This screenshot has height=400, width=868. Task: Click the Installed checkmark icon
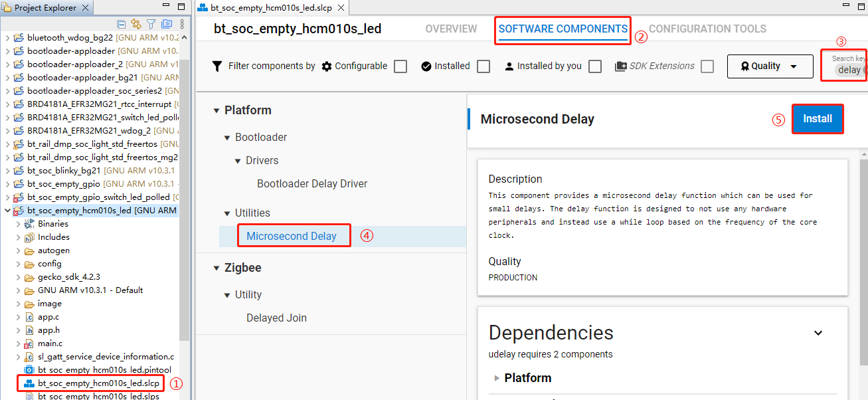(x=427, y=66)
